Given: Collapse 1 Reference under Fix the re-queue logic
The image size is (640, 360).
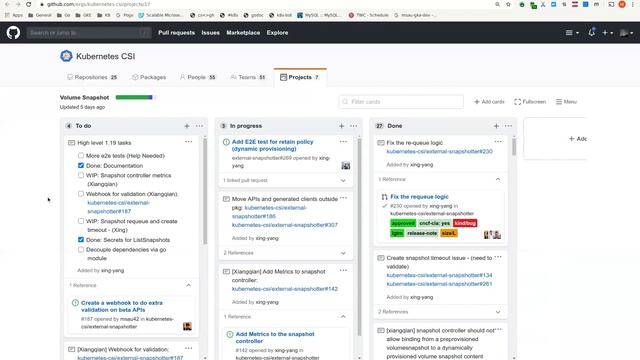Looking at the screenshot, I should (x=498, y=179).
